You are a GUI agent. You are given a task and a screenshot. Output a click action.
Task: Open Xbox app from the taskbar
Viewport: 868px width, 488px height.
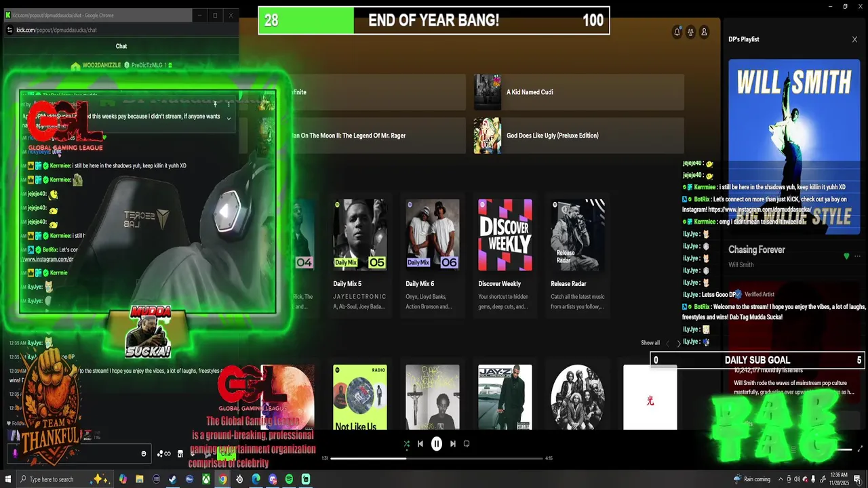point(206,479)
